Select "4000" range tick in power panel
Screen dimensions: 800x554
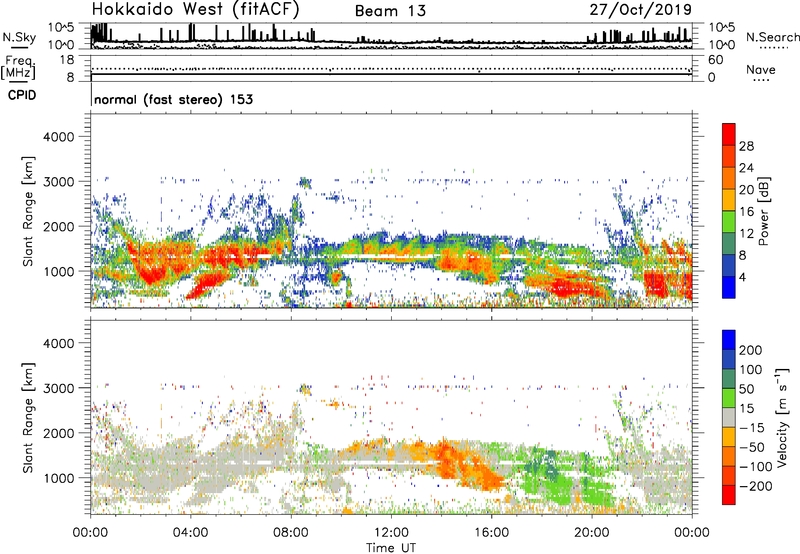point(59,137)
